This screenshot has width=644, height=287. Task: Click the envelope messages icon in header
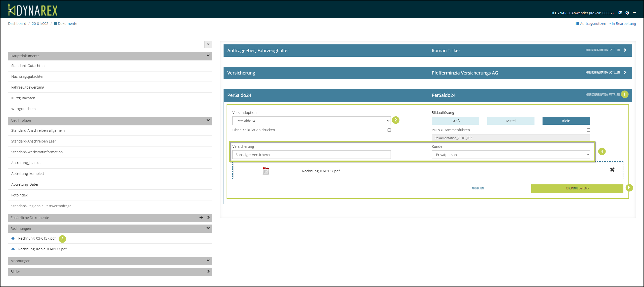620,13
